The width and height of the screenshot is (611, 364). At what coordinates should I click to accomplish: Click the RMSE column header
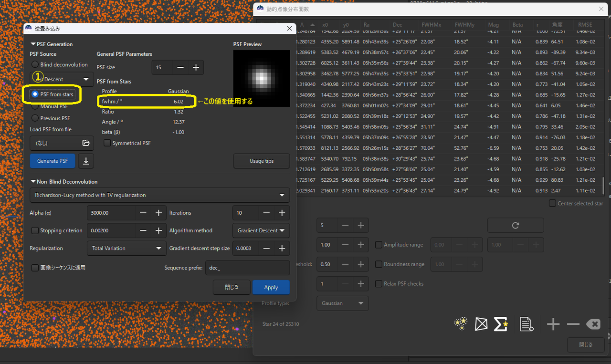[585, 25]
